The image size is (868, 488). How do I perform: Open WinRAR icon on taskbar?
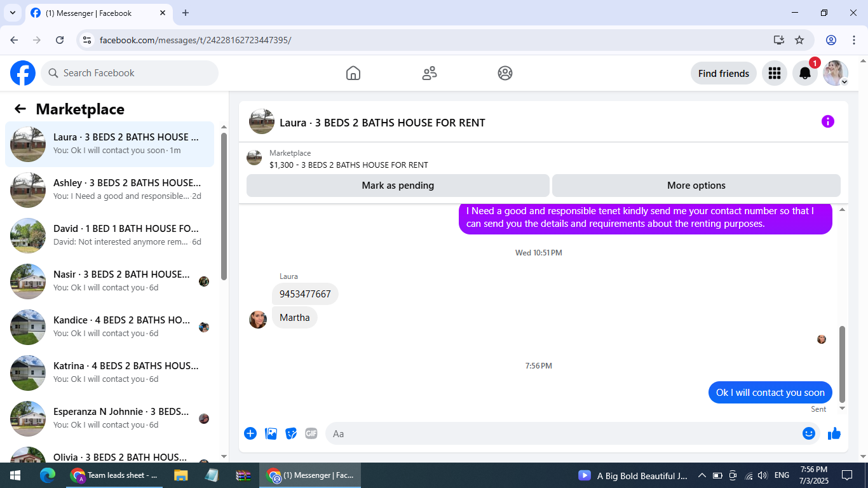243,475
